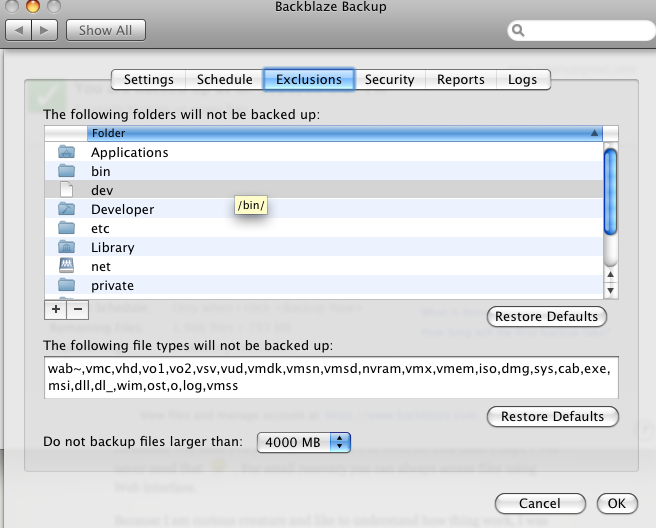The image size is (656, 528).
Task: Go forward with the right arrow
Action: point(44,30)
